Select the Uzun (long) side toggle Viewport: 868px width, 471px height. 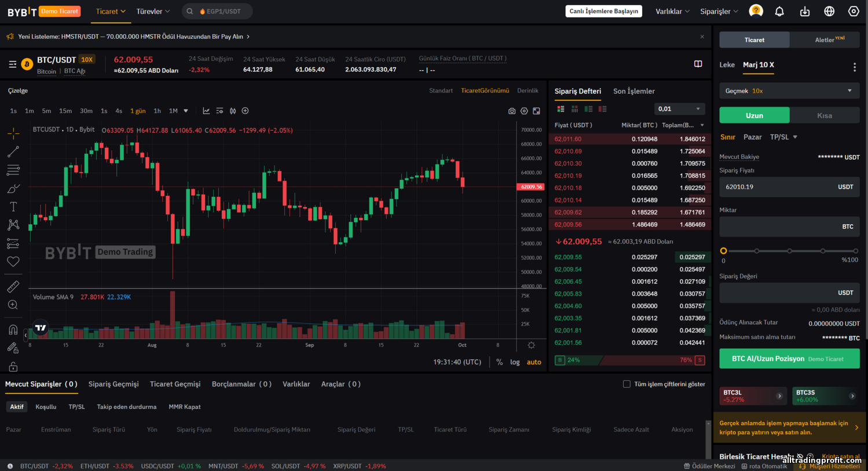click(x=754, y=115)
